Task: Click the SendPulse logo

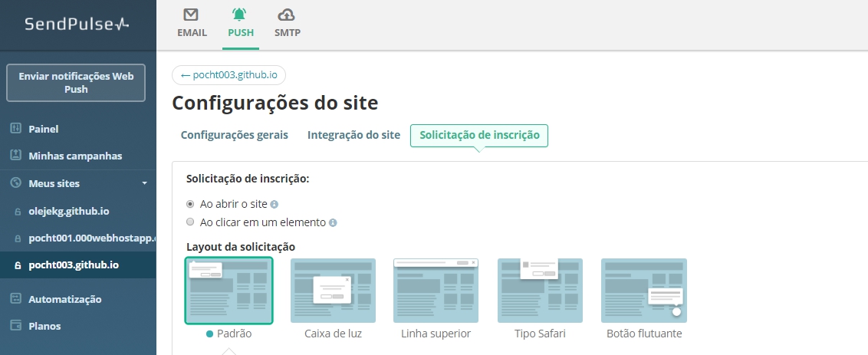Action: 77,24
